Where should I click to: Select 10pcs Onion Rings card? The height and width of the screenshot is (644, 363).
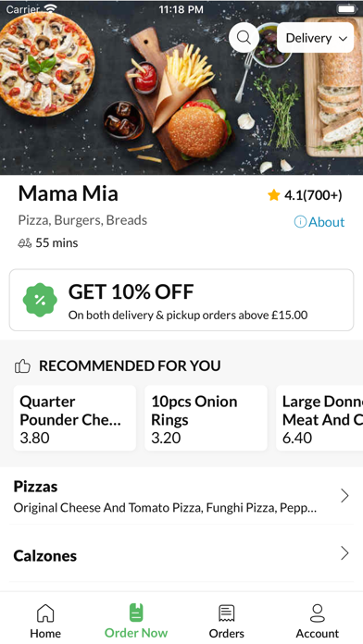click(x=206, y=418)
